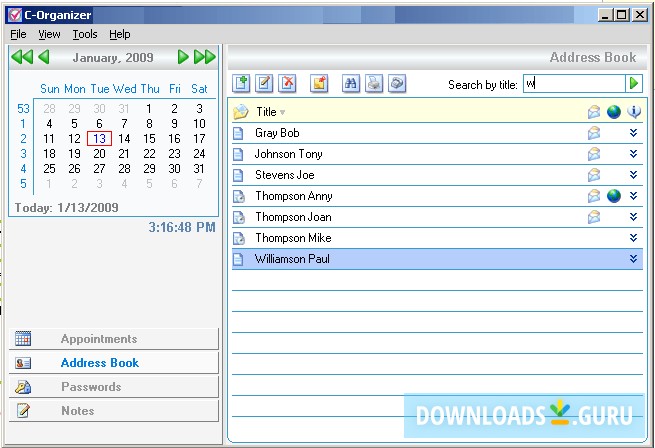Expand details for Williamson Paul
The height and width of the screenshot is (448, 655).
point(633,259)
